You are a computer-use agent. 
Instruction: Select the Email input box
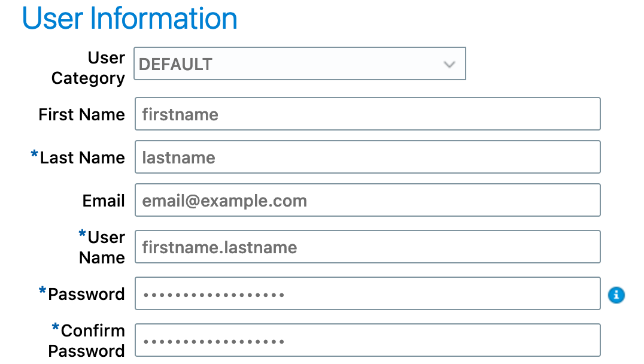pos(367,200)
